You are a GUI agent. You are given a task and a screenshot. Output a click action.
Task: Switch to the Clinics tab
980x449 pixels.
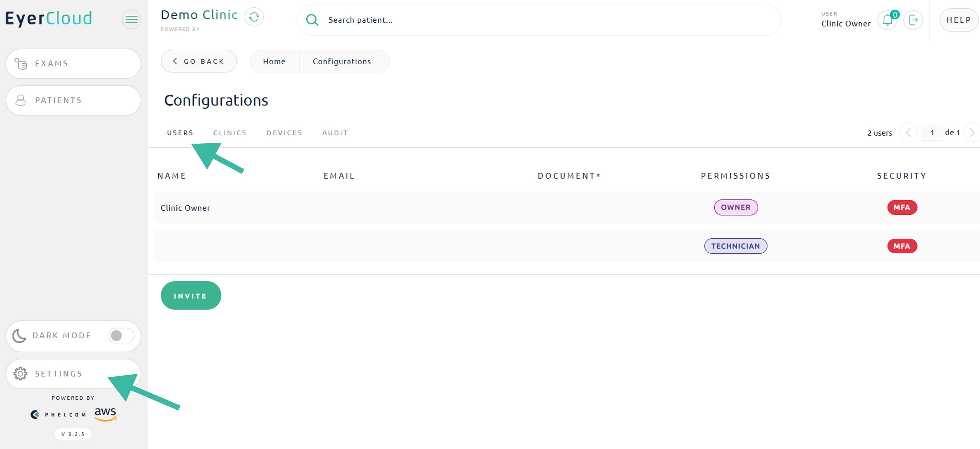[x=230, y=133]
